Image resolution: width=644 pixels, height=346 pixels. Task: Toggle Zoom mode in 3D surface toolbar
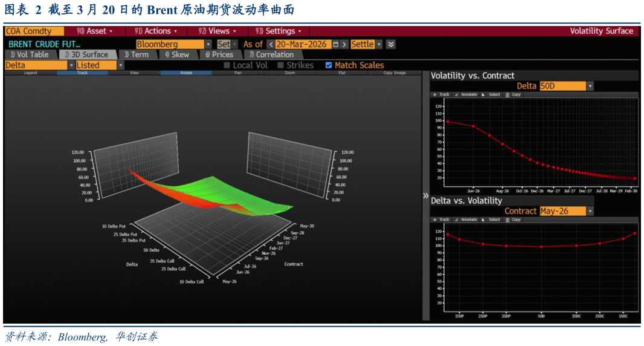pyautogui.click(x=290, y=73)
